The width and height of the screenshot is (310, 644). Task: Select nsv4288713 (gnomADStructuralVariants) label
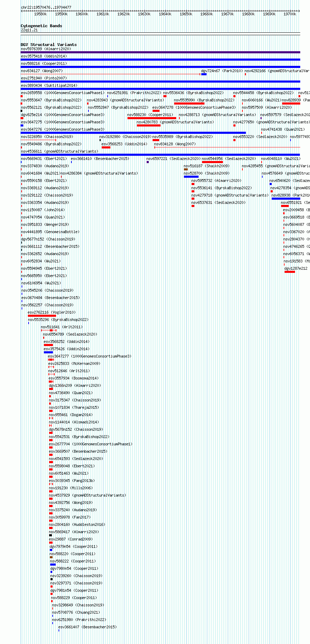click(x=217, y=115)
